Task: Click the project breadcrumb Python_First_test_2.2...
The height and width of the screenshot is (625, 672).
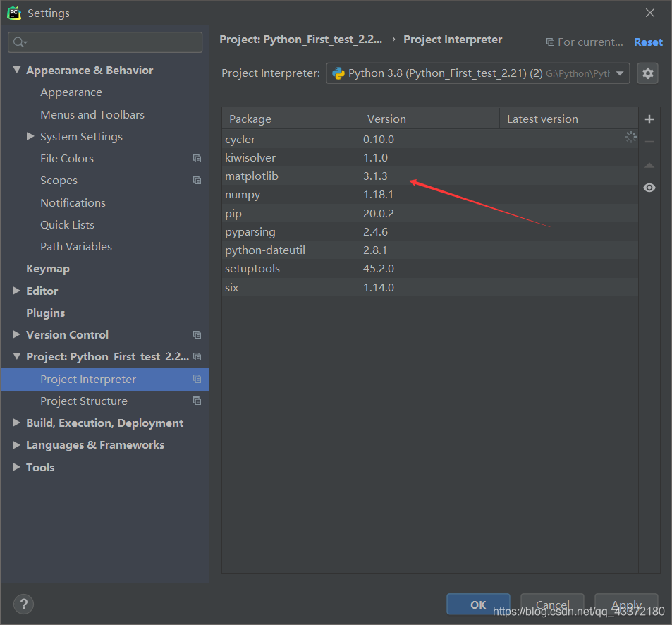Action: [301, 40]
